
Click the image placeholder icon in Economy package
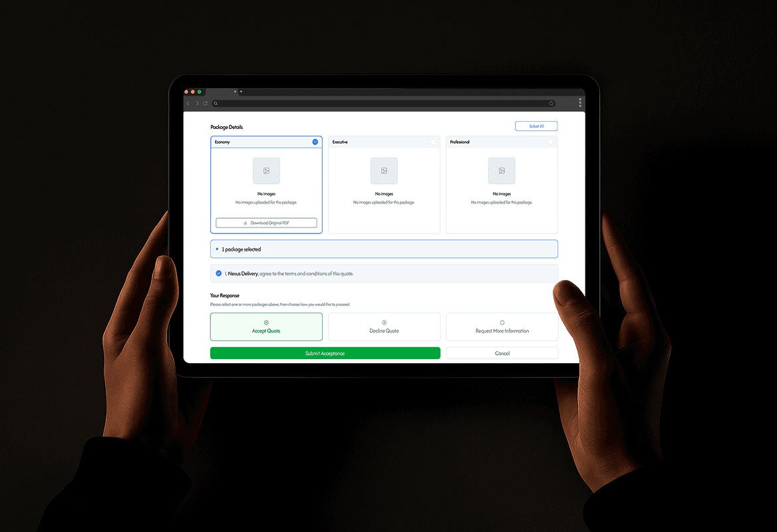[266, 170]
